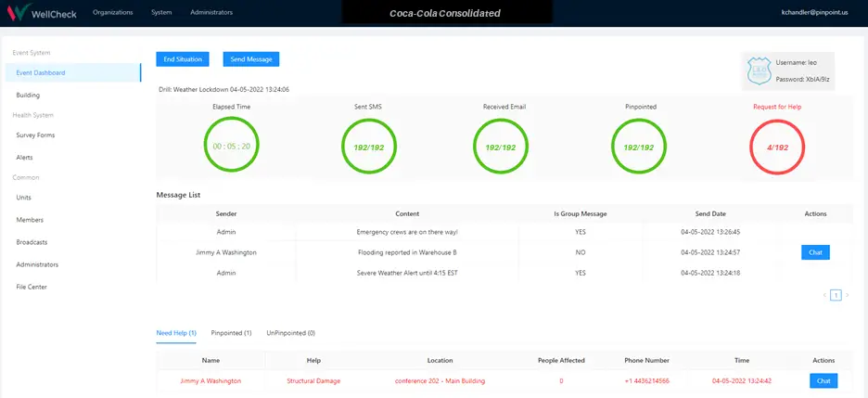The height and width of the screenshot is (398, 868).
Task: Click the Password text in credentials box
Action: click(803, 80)
